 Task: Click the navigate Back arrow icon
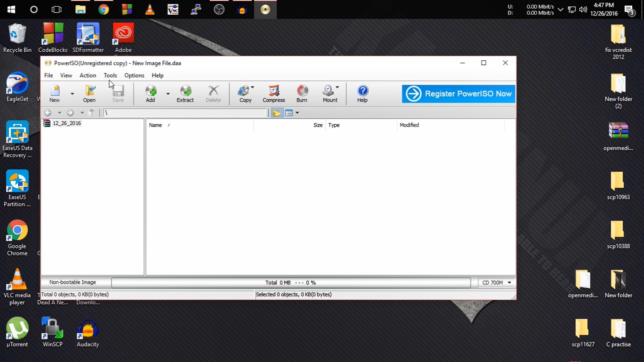[48, 113]
